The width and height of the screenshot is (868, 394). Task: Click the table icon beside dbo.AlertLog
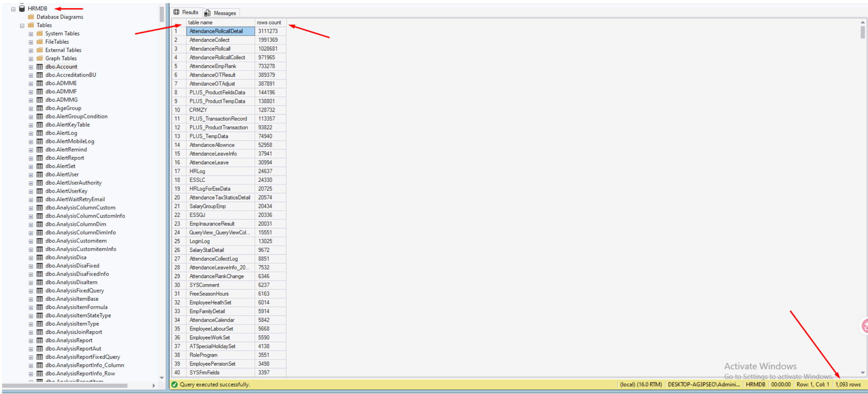[x=40, y=133]
